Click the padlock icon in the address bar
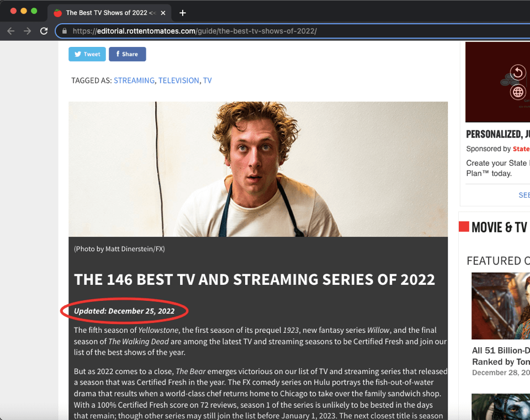 click(65, 31)
